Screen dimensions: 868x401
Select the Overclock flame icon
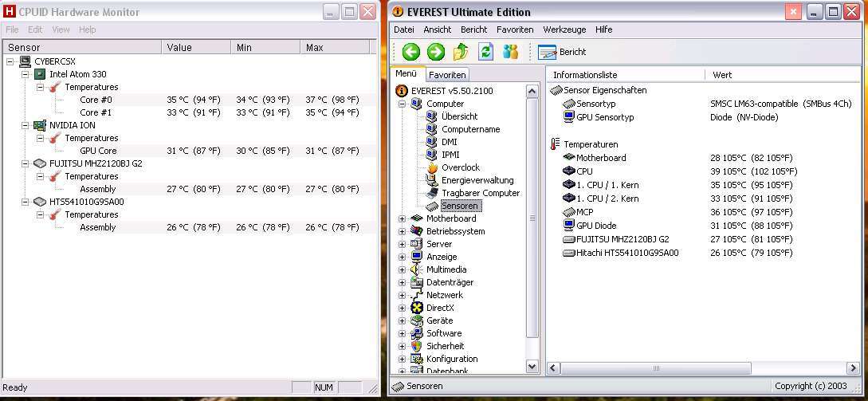click(x=432, y=167)
